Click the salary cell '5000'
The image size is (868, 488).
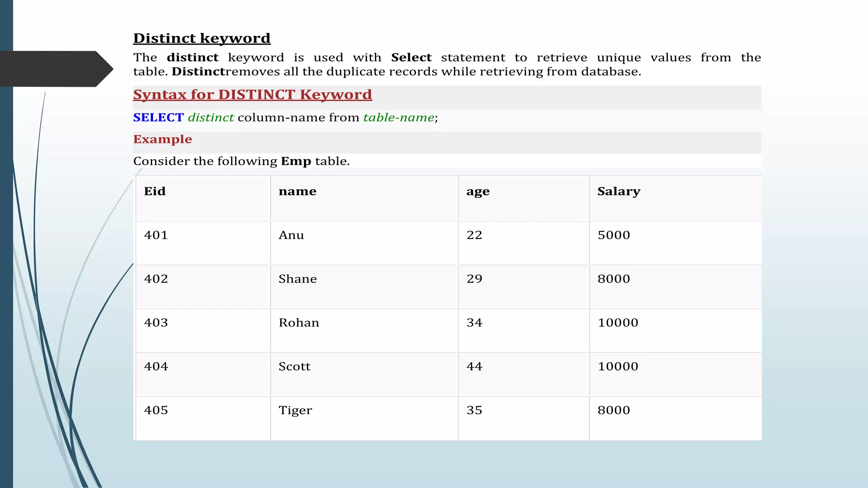(x=676, y=243)
